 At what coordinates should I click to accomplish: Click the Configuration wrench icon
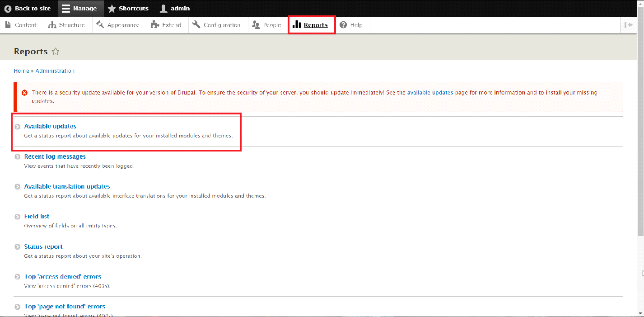(x=196, y=25)
